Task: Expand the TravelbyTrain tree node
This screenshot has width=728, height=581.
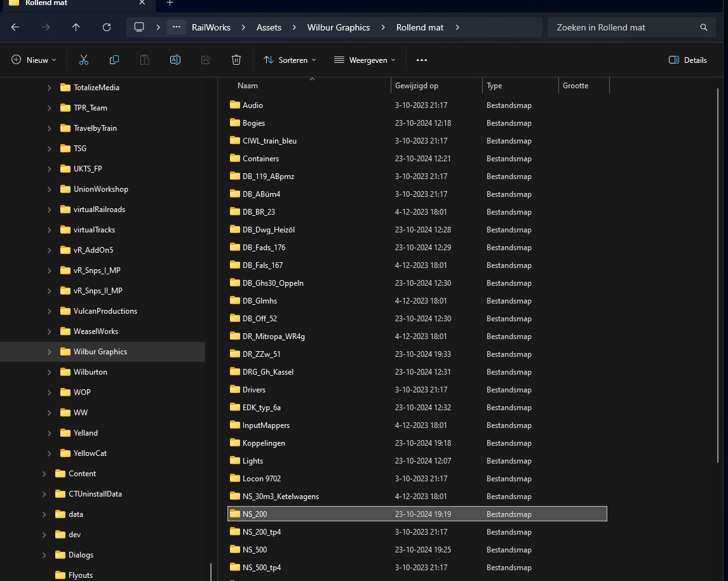Action: [x=49, y=128]
